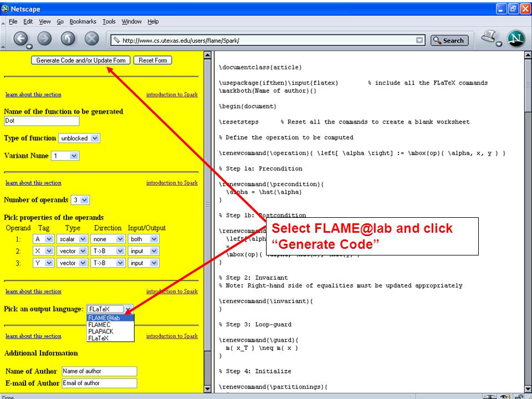Click the first 'learn about this section' link

tap(33, 94)
